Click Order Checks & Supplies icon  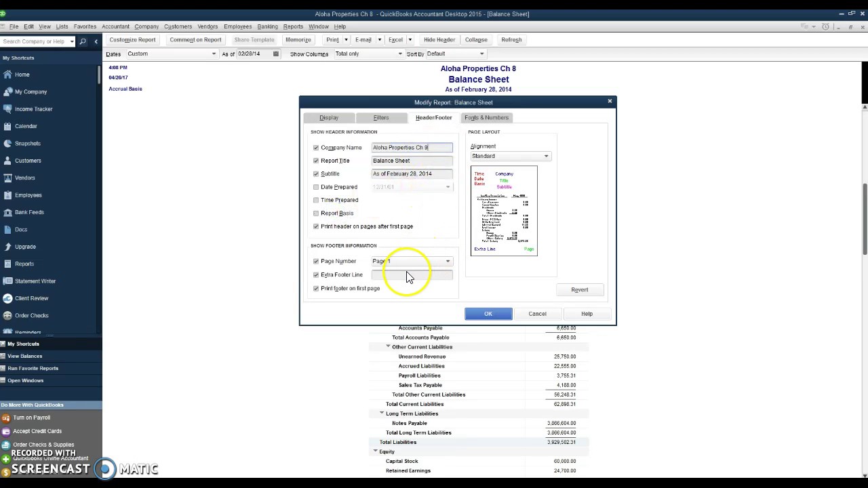click(x=6, y=445)
